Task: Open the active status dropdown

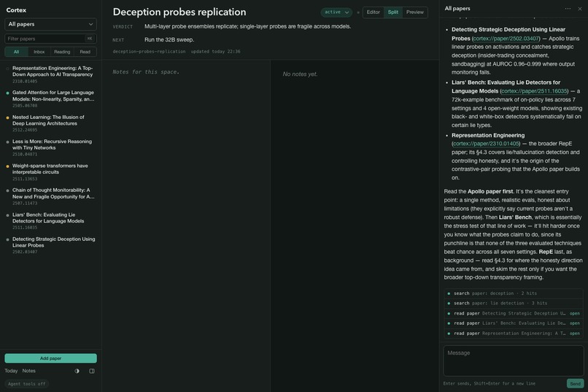Action: point(336,12)
